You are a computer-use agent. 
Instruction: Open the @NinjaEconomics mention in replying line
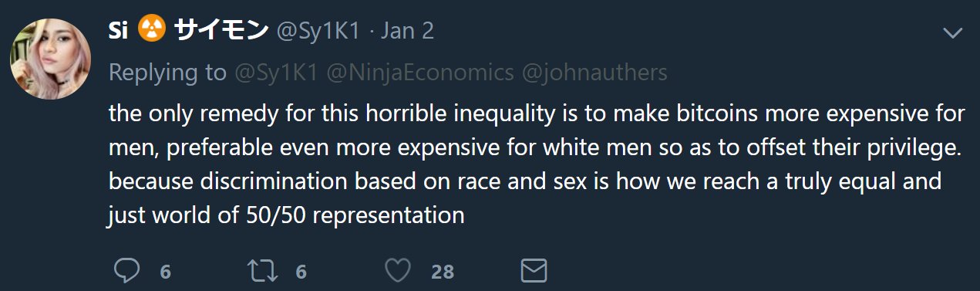[421, 73]
